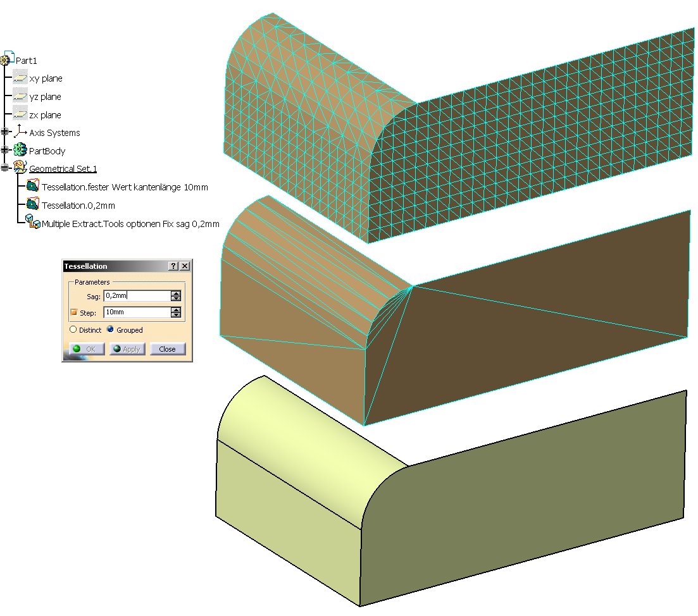Select the Grouped radio button
The image size is (698, 616).
[110, 330]
